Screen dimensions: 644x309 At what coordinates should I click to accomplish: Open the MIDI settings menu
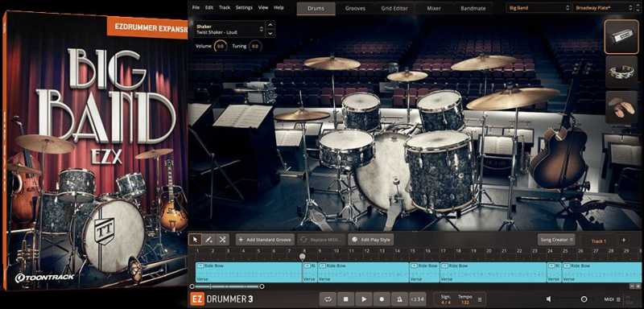click(x=613, y=299)
